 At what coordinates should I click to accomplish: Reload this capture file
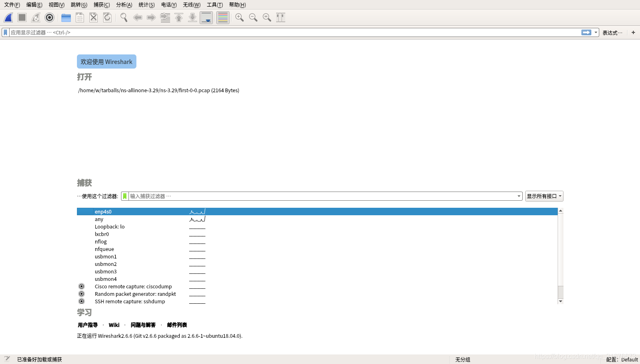coord(107,17)
